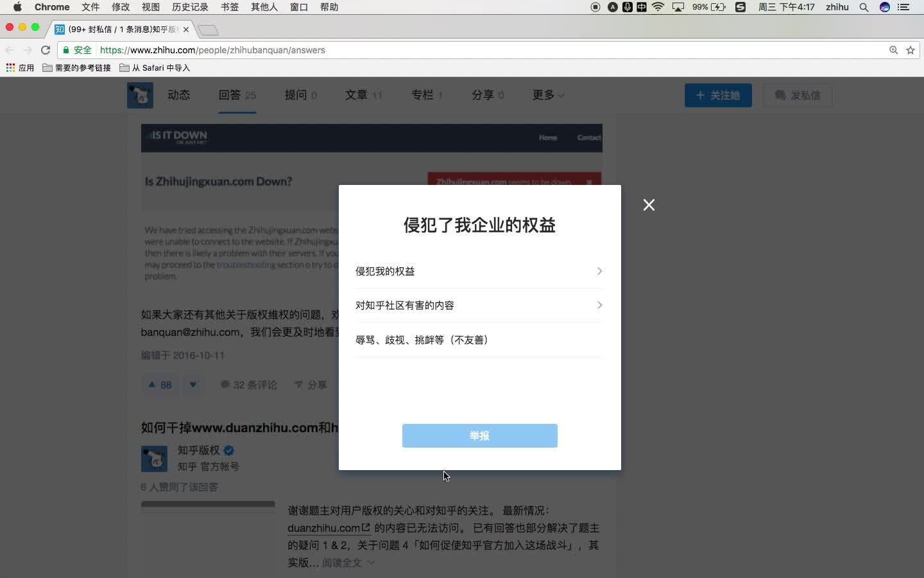Open a new tab with the tab button
The height and width of the screenshot is (578, 924).
tap(208, 30)
